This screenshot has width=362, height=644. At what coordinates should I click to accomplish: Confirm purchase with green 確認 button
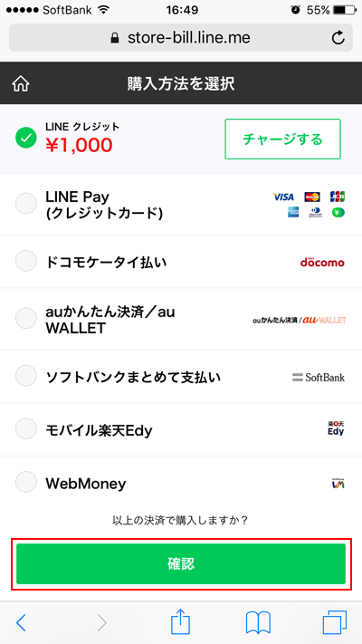[x=181, y=564]
